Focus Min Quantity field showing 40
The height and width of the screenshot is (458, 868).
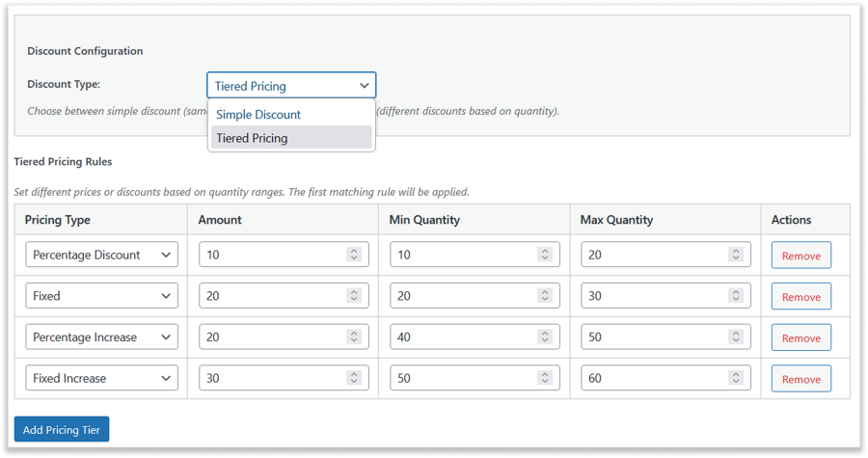[475, 337]
